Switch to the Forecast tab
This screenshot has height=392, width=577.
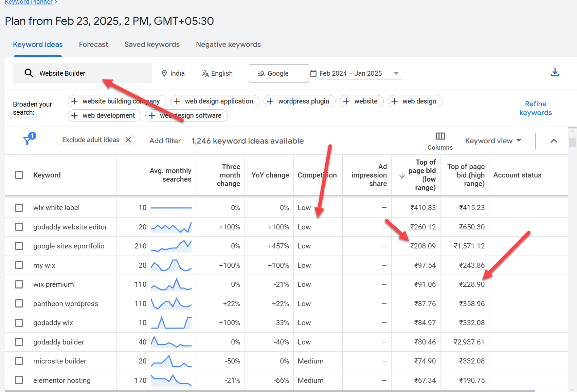coord(93,44)
